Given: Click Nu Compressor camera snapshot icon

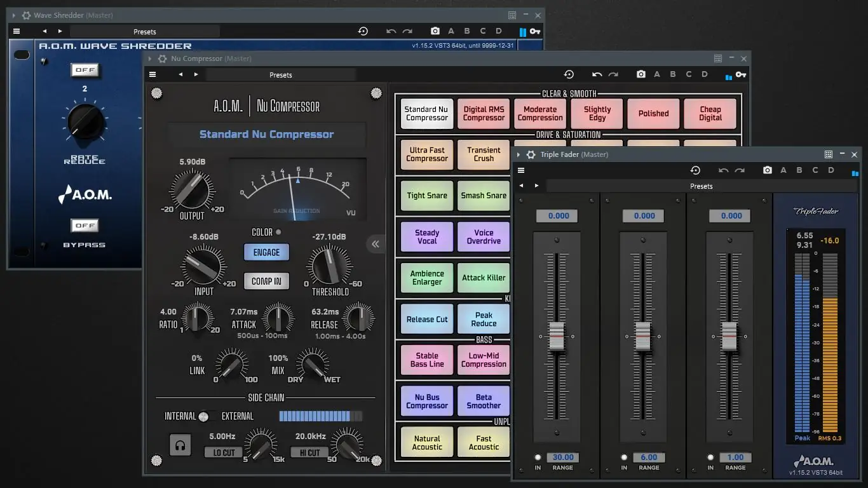Looking at the screenshot, I should [x=641, y=74].
